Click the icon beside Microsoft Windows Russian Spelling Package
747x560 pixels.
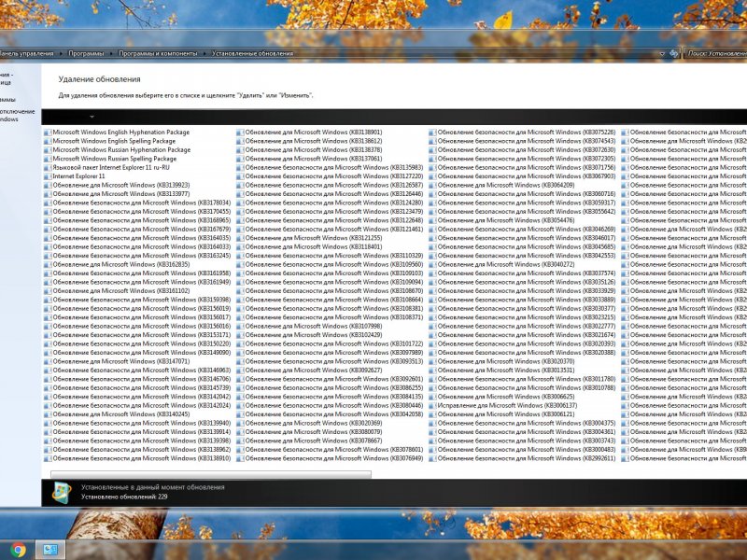click(48, 159)
